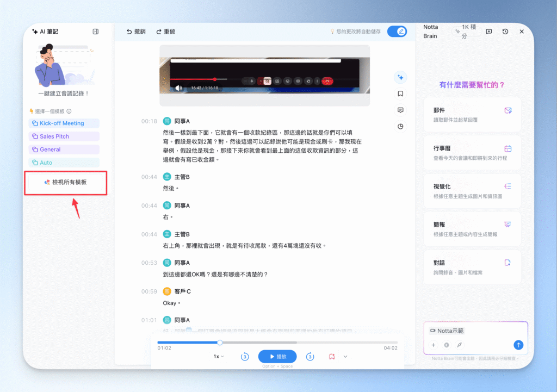Viewport: 557px width, 392px height.
Task: Select the Kick-off Meeting template
Action: (x=64, y=123)
